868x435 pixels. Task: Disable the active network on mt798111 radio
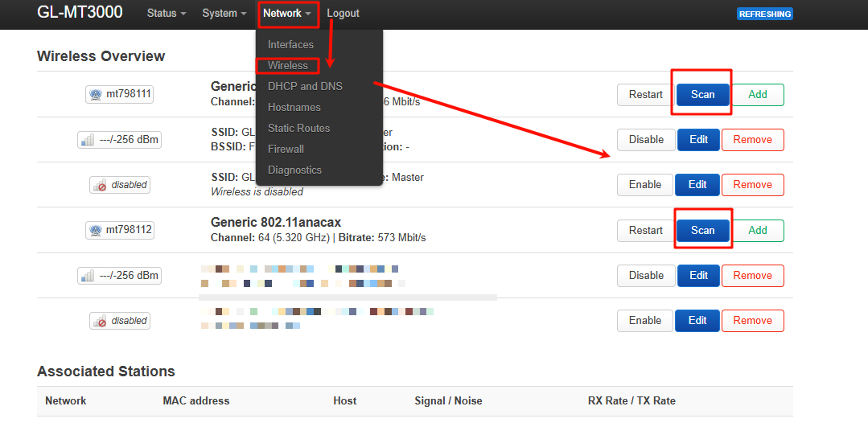(646, 139)
